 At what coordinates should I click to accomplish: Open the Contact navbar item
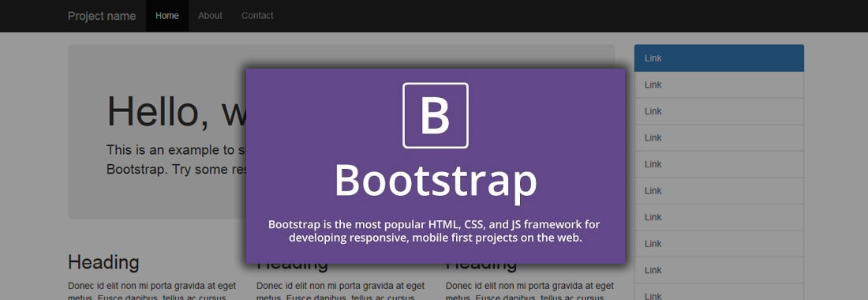coord(257,16)
